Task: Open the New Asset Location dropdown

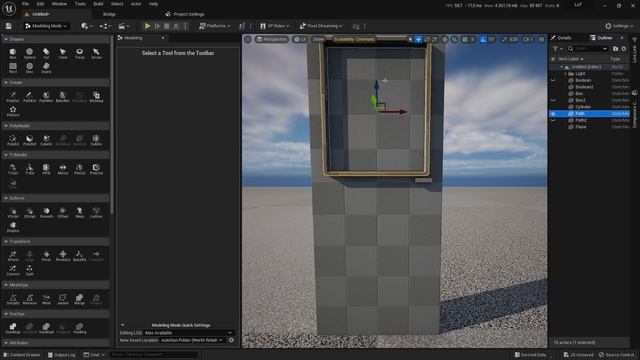Action: 192,340
